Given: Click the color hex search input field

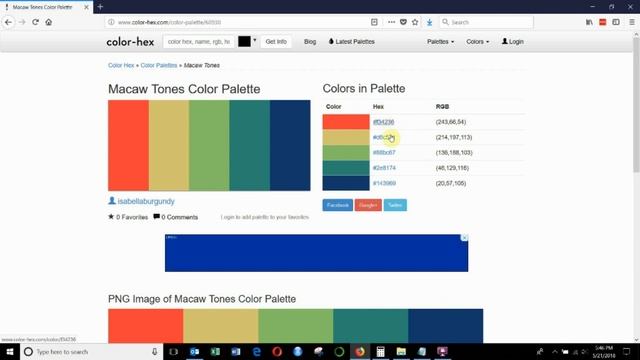Looking at the screenshot, I should click(199, 42).
